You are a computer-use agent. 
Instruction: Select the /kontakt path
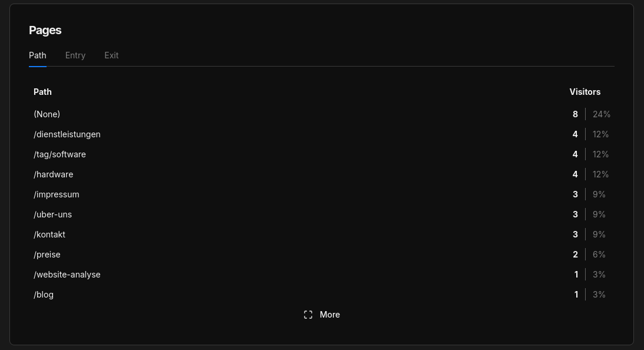(49, 235)
